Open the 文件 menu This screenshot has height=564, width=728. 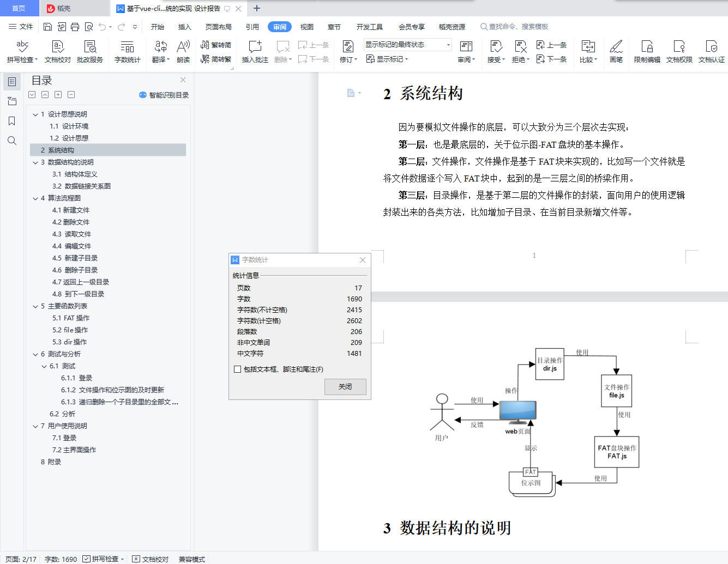tap(21, 27)
